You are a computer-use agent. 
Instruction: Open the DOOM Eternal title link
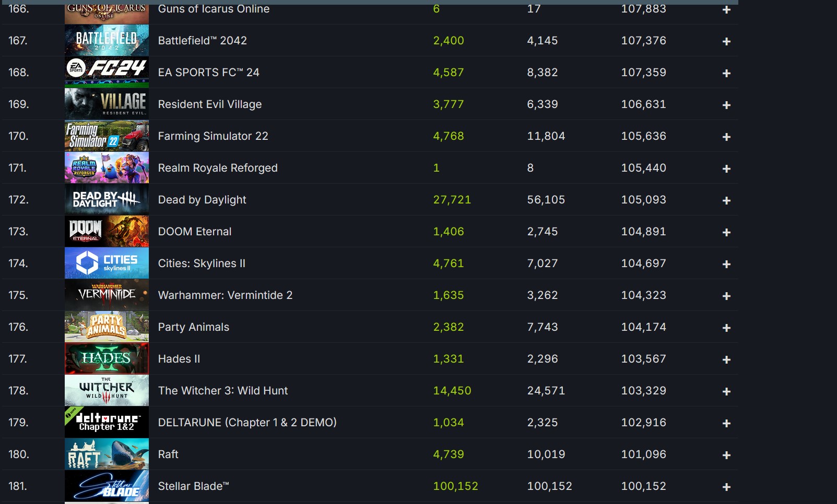click(195, 231)
